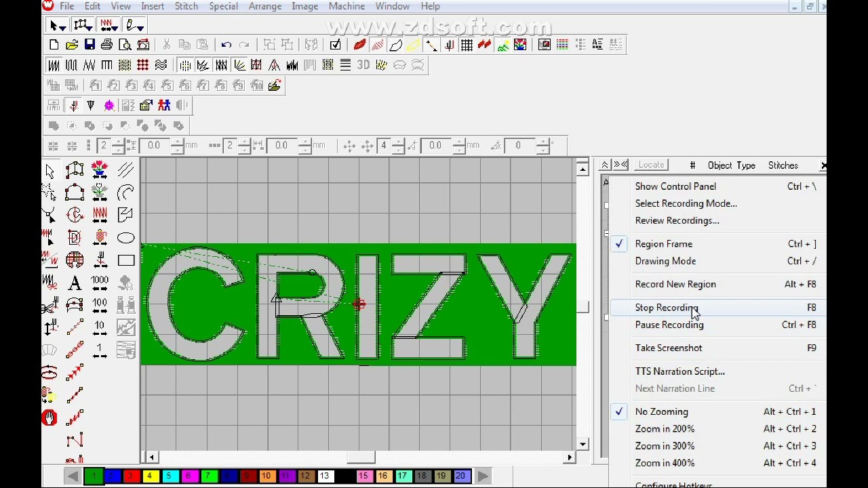Select the Rectangle shape tool
The image size is (868, 488).
(125, 260)
